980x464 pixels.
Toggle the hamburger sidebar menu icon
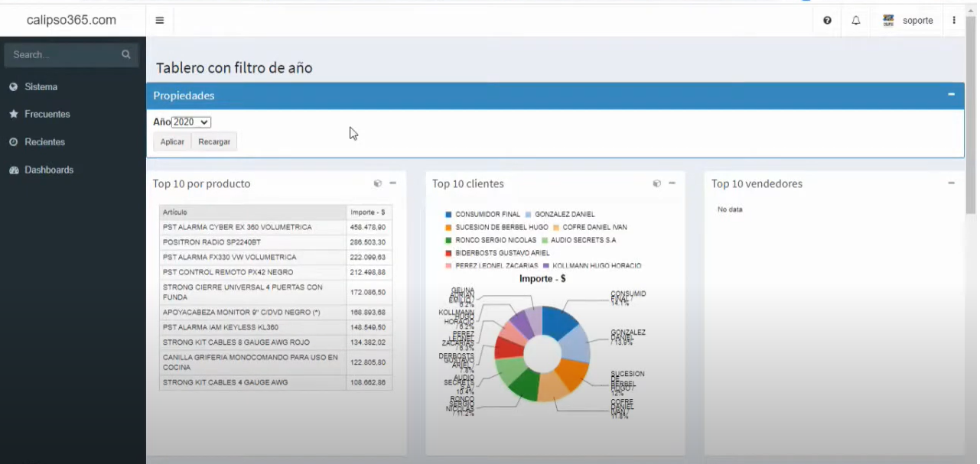(159, 21)
